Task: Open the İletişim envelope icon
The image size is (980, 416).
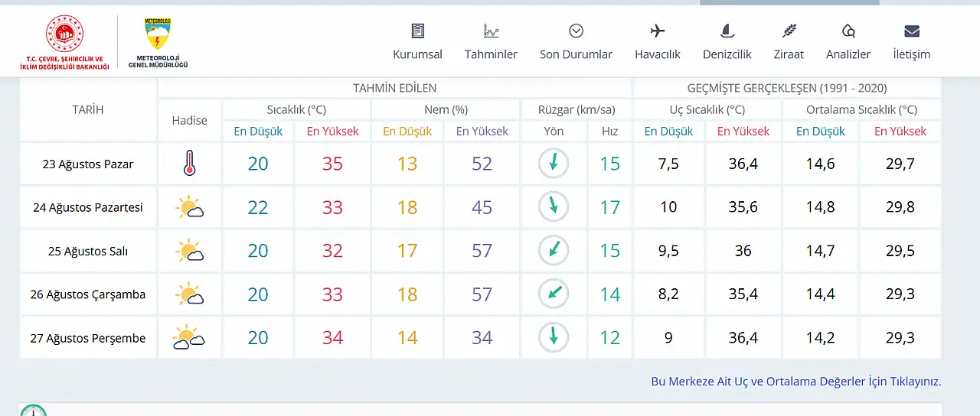Action: tap(911, 31)
